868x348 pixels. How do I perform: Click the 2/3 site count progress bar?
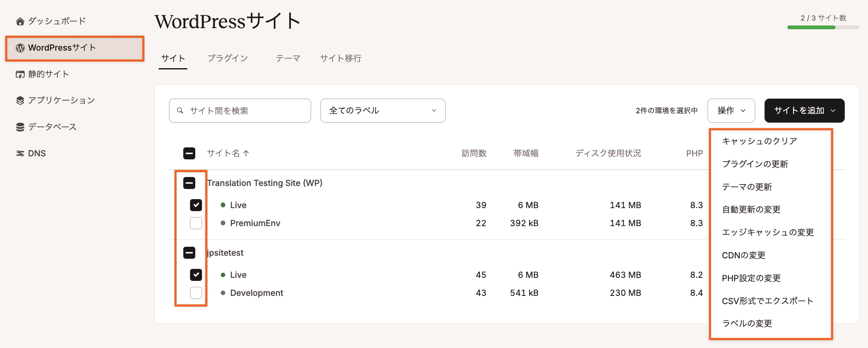point(823,27)
